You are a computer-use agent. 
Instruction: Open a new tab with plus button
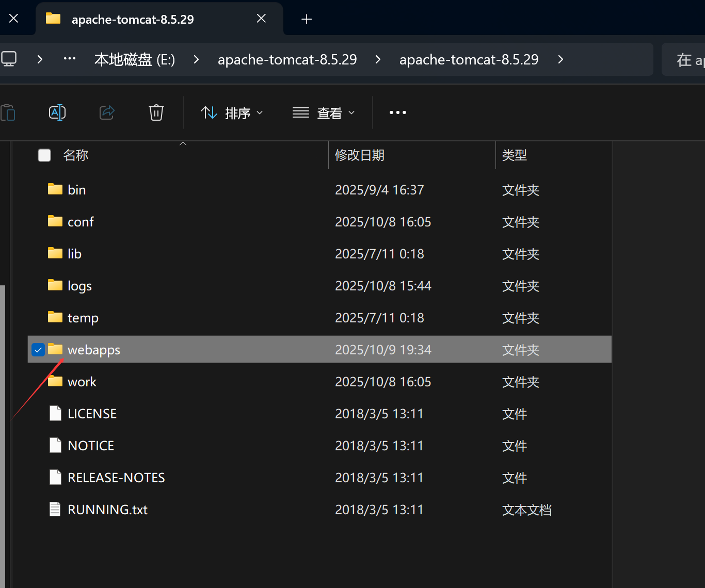click(x=307, y=19)
